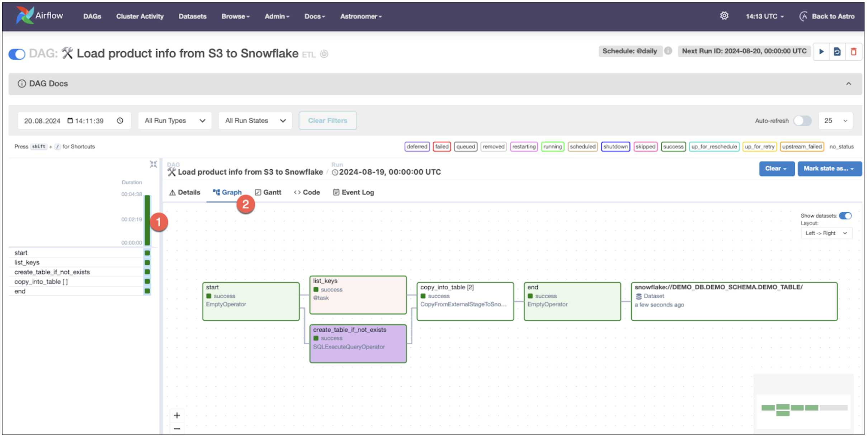Zoom in the graph with plus icon
The height and width of the screenshot is (439, 868).
point(177,415)
